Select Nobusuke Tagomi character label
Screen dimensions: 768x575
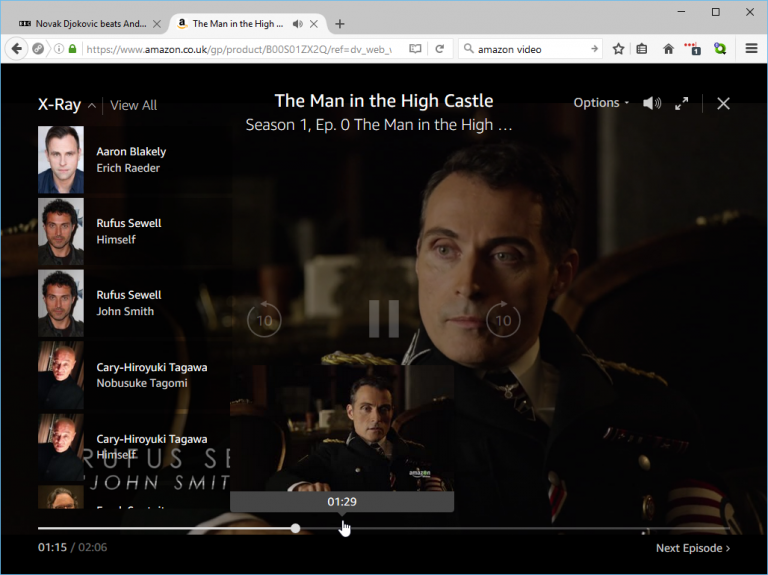click(142, 383)
